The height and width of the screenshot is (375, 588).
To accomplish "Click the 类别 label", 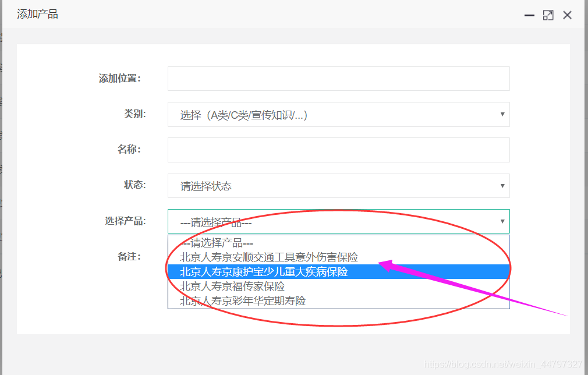I will [134, 114].
